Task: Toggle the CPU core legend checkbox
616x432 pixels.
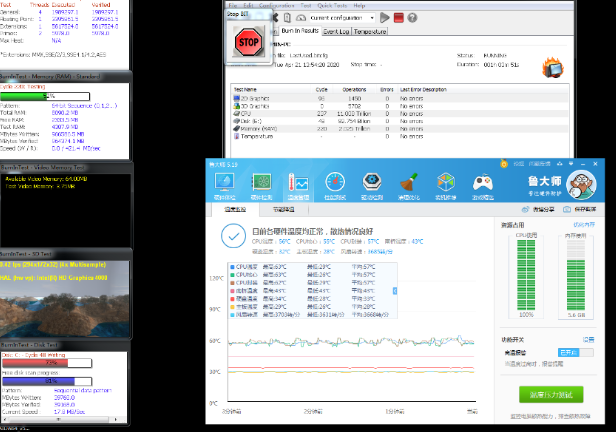Action: click(x=233, y=275)
